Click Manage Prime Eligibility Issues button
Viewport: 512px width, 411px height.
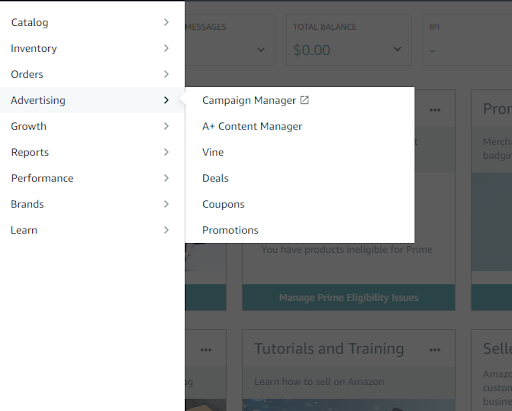[349, 297]
